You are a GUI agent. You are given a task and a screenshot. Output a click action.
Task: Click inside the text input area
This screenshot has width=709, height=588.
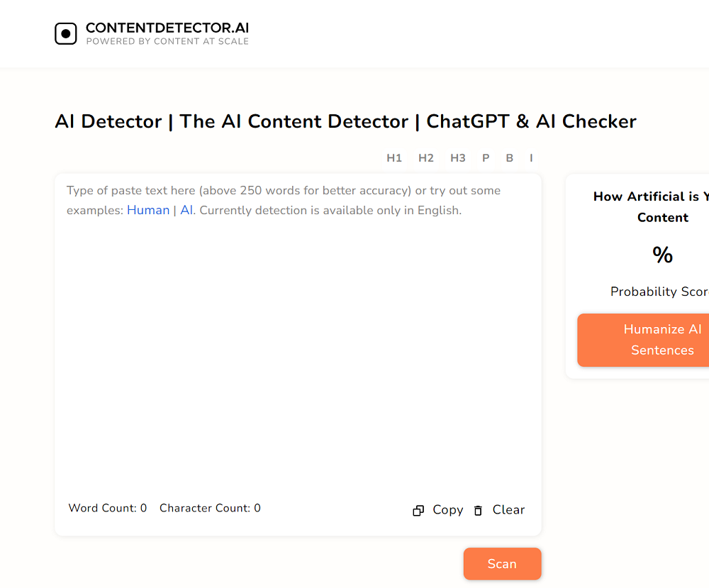coord(298,319)
